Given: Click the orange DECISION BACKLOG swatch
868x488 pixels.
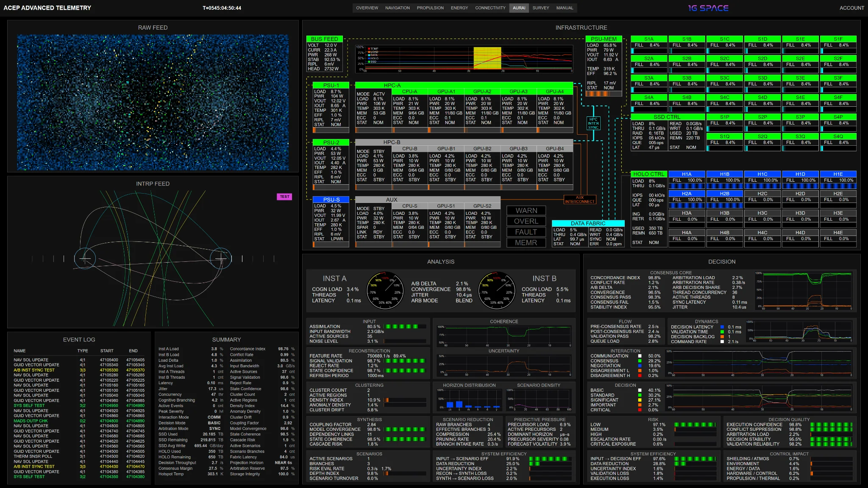Looking at the screenshot, I should click(x=722, y=337).
